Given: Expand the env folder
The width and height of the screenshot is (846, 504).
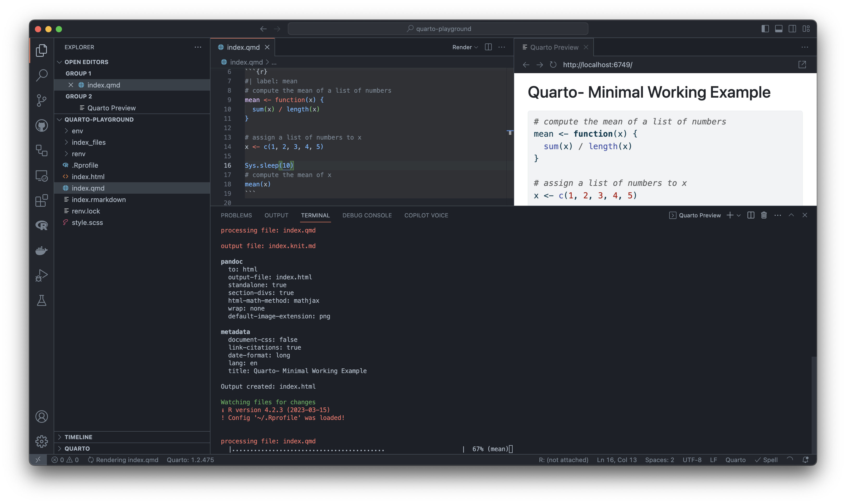Looking at the screenshot, I should click(66, 131).
